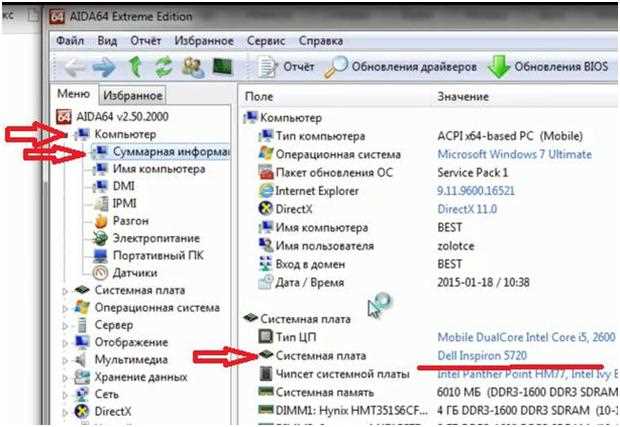Open the Dell Inspiron 5720 link

point(482,355)
